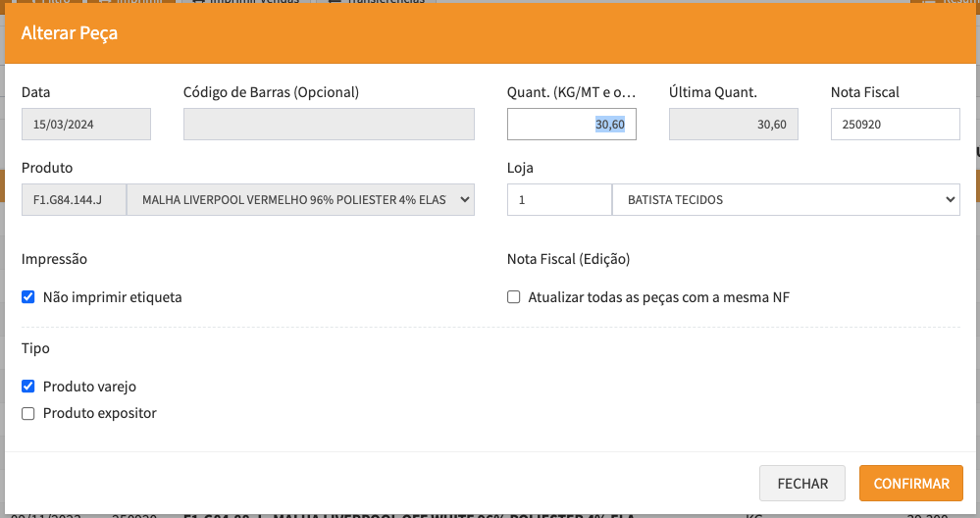980x518 pixels.
Task: Click the product code field F1.G84.144.J
Action: coord(74,199)
